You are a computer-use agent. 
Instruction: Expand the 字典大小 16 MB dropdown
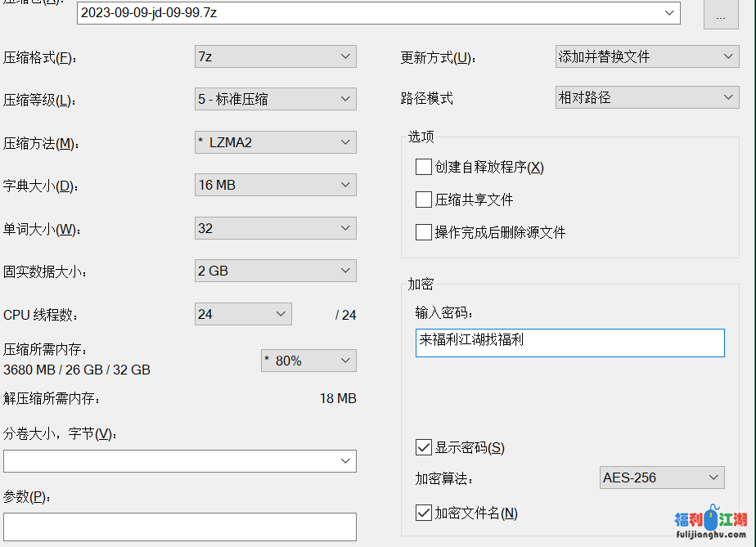(276, 185)
